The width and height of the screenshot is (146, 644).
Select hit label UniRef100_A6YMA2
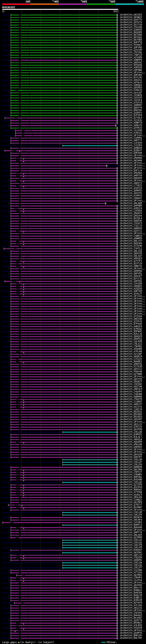131,552
